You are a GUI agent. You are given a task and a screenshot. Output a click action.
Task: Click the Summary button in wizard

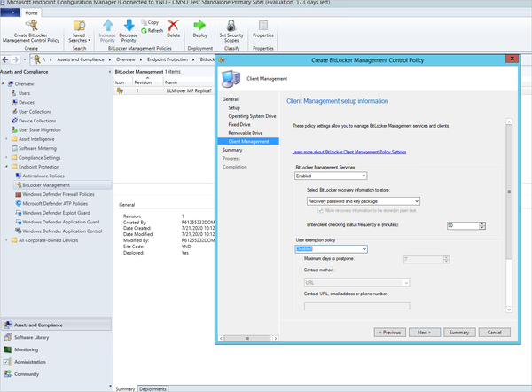(459, 333)
